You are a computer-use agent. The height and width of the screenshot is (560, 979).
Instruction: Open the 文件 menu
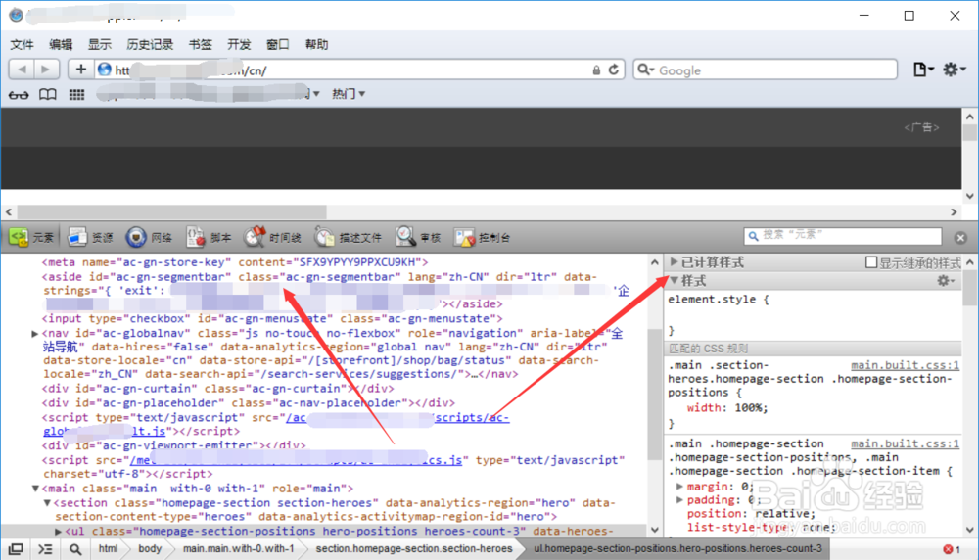[22, 44]
